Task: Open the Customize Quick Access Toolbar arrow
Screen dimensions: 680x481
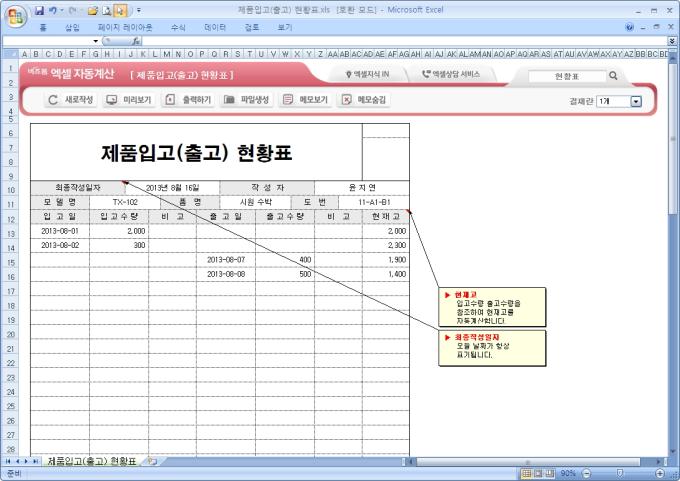Action: pos(139,10)
